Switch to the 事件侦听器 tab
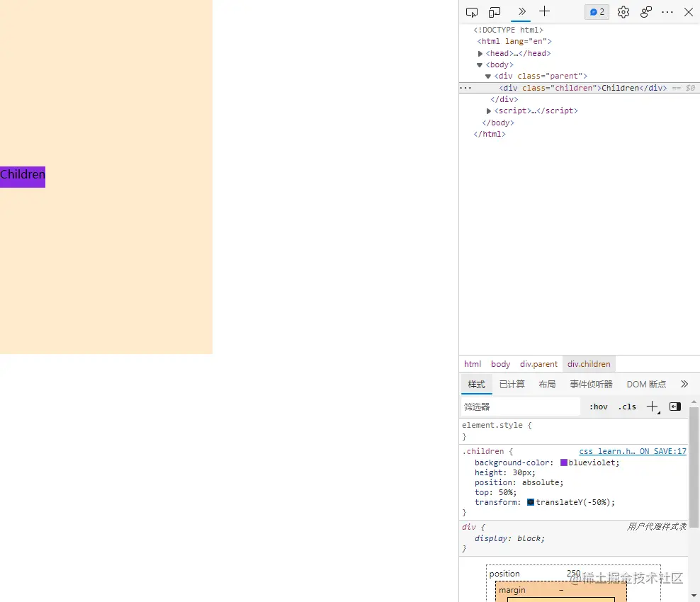Screen dimensions: 700x602 [x=591, y=385]
